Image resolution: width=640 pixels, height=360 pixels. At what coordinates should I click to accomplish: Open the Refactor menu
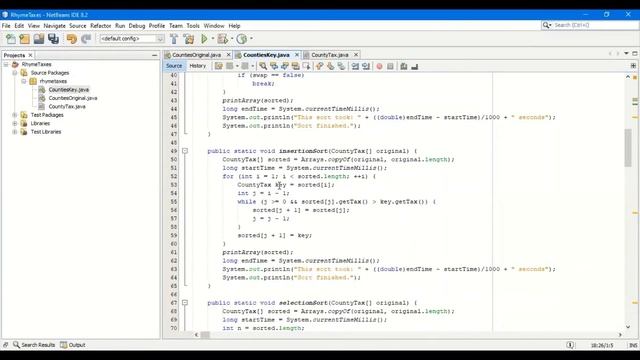pyautogui.click(x=100, y=26)
